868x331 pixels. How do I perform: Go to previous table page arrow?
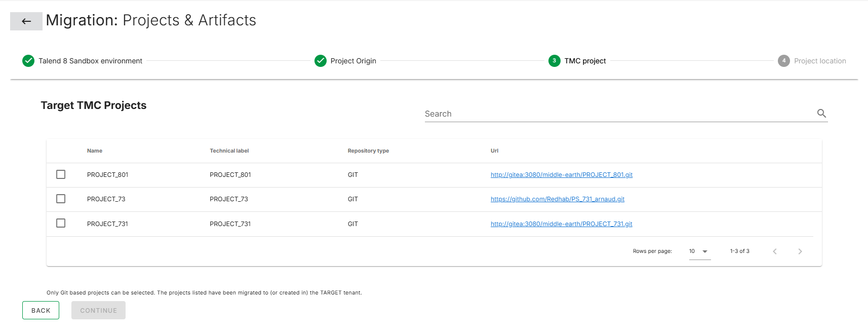click(x=775, y=251)
